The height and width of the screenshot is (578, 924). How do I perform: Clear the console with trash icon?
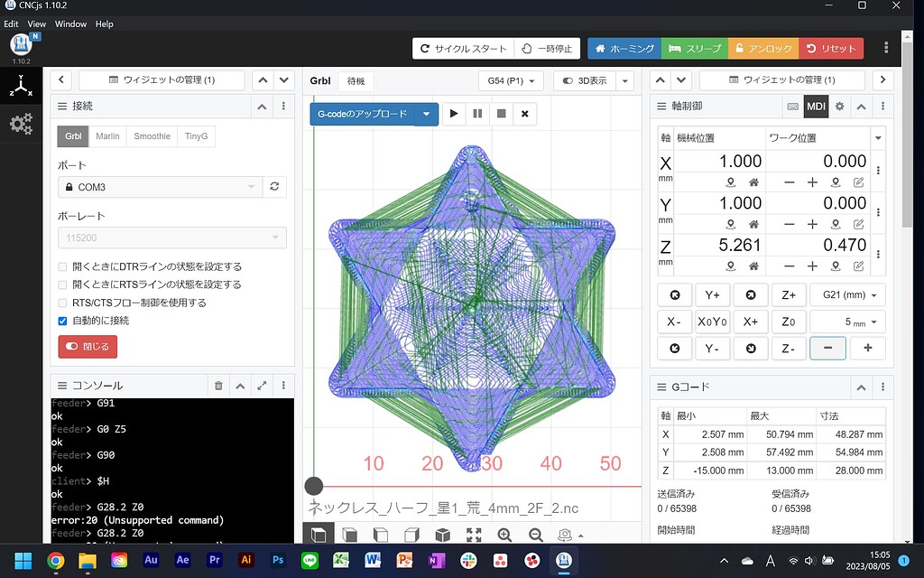[218, 386]
